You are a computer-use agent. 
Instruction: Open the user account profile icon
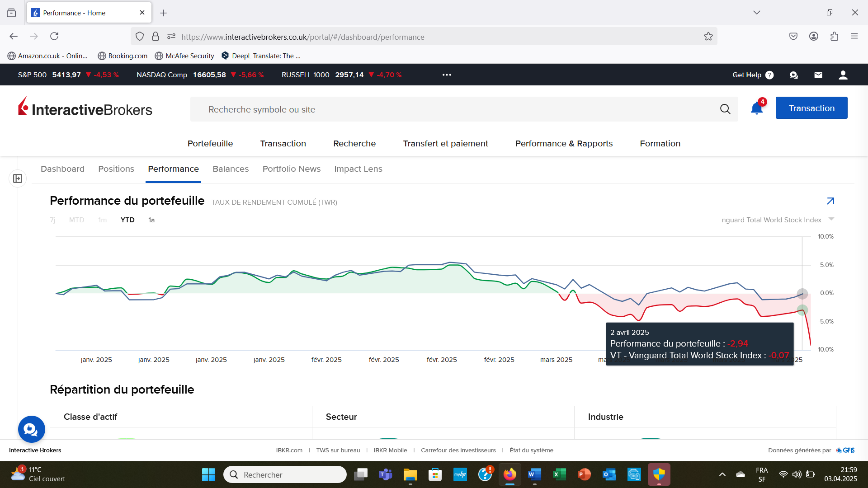(x=843, y=75)
